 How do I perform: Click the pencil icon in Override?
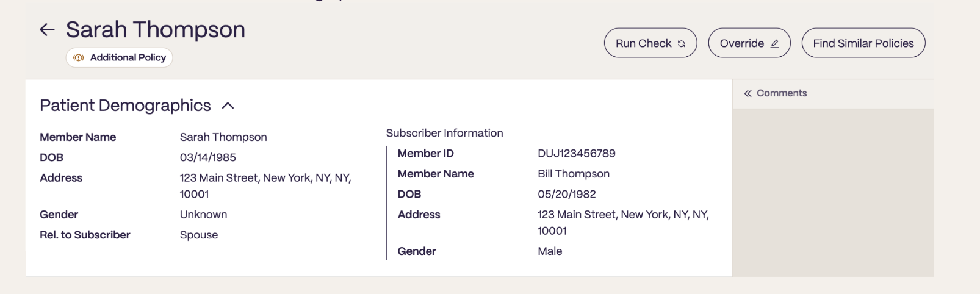tap(774, 44)
